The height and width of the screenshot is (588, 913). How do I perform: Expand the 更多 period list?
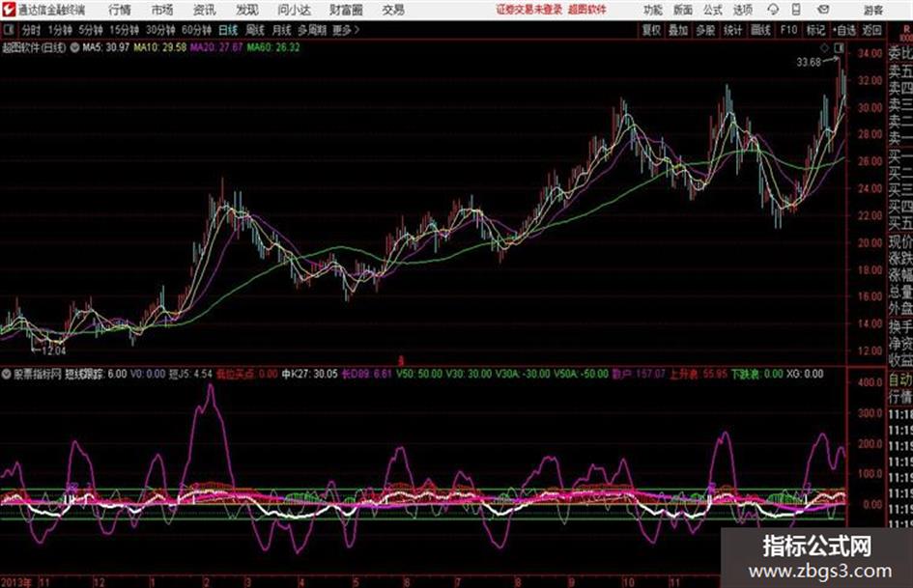pos(345,30)
